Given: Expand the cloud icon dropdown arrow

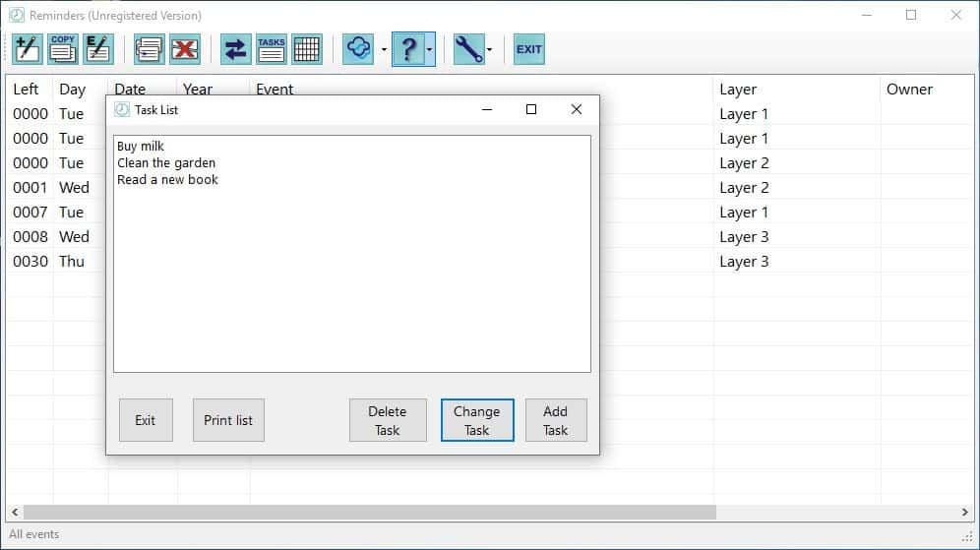Looking at the screenshot, I should 384,49.
